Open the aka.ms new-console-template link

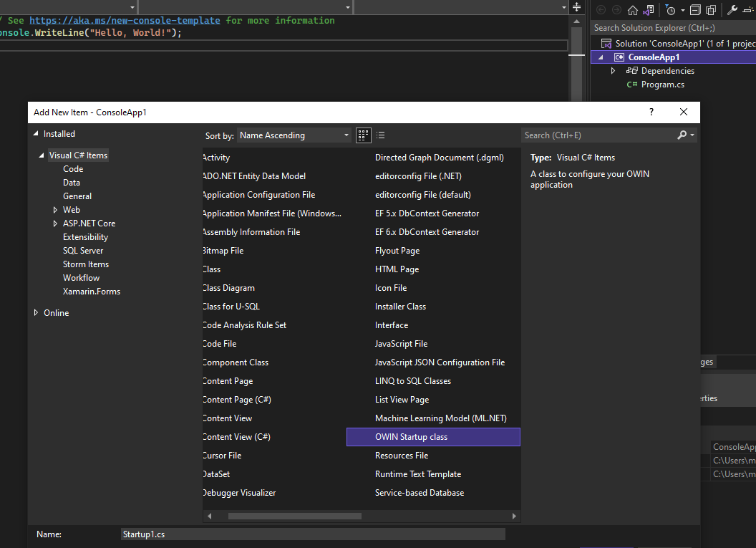tap(125, 20)
